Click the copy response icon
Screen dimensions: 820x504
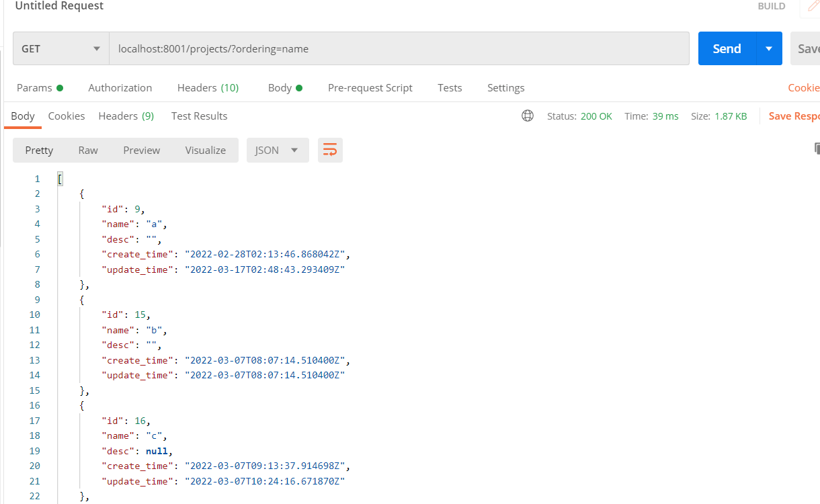point(817,149)
